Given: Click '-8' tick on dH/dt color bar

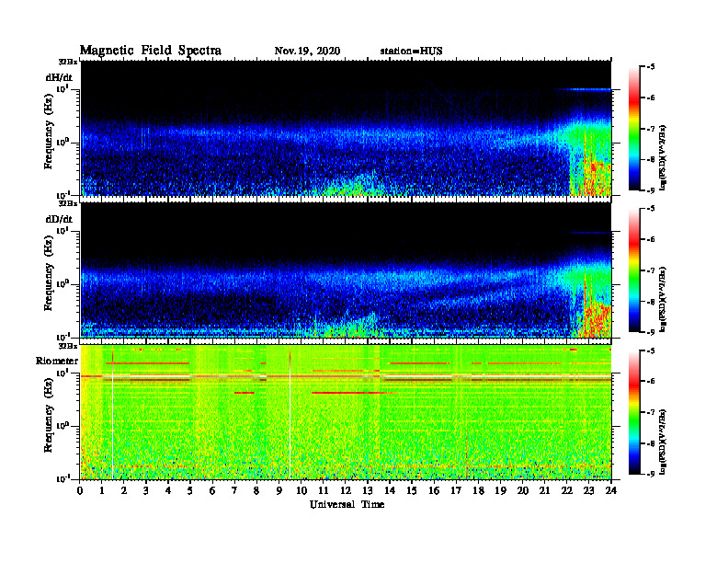Looking at the screenshot, I should [x=651, y=159].
